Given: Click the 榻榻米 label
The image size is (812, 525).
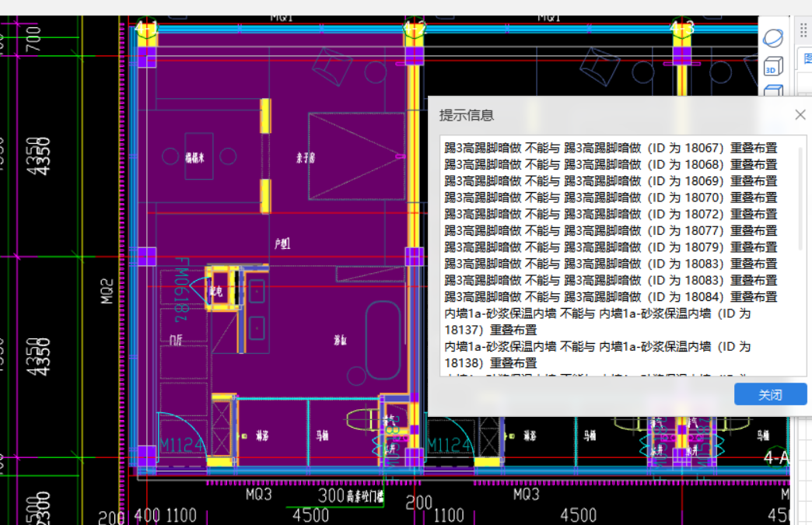Looking at the screenshot, I should (x=194, y=157).
